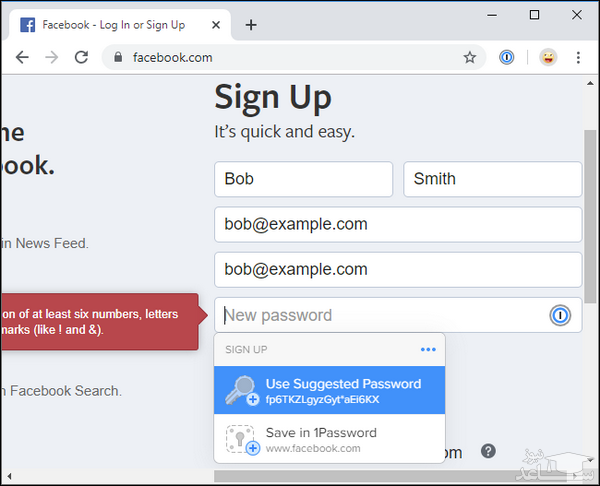600x486 pixels.
Task: Click the 1Password icon in password field
Action: pos(560,316)
